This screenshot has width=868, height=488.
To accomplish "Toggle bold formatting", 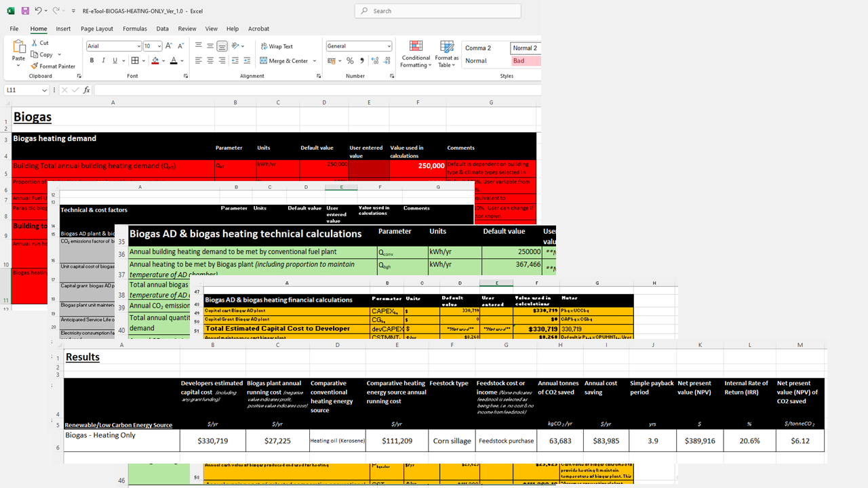I will (x=92, y=60).
